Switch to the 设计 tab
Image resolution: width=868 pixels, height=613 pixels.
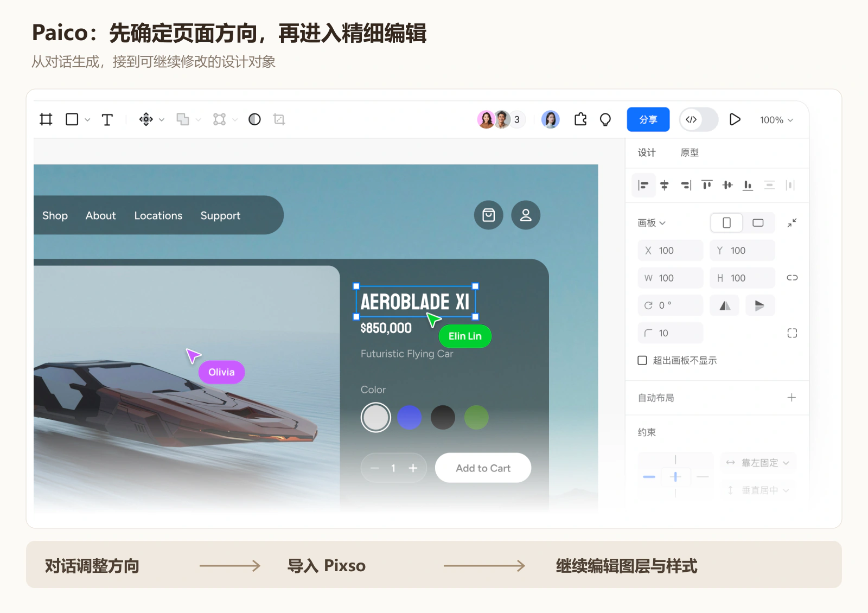pyautogui.click(x=647, y=153)
